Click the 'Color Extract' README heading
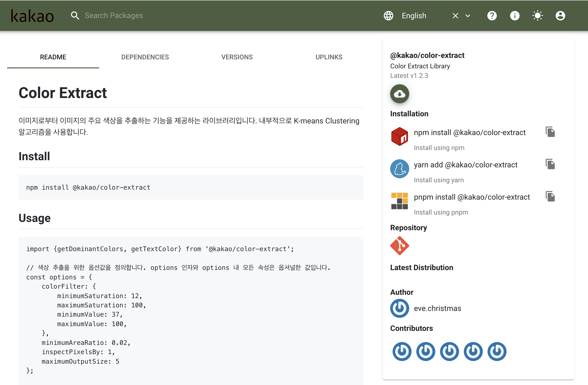 tap(63, 93)
